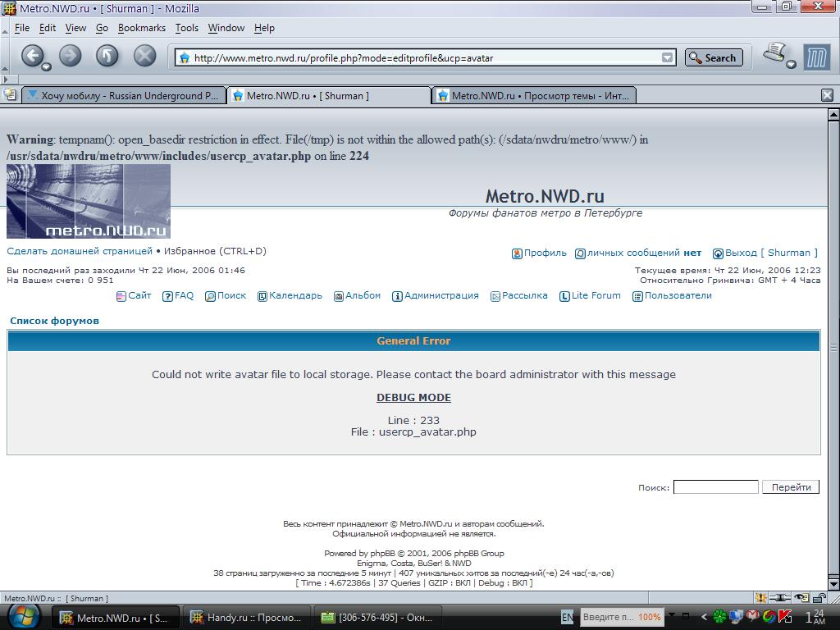Click the Stop loading button
Image resolution: width=840 pixels, height=630 pixels.
144,56
